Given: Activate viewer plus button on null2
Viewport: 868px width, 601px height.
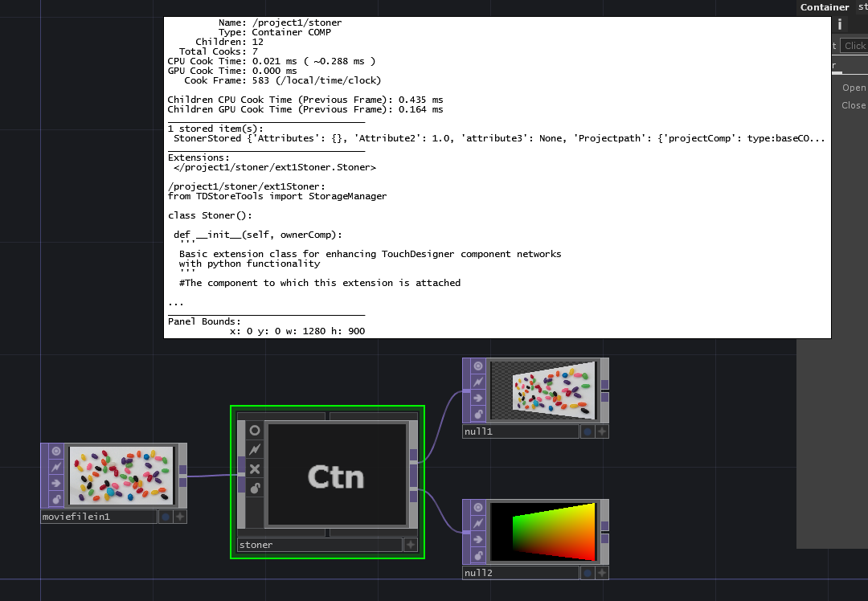Looking at the screenshot, I should (x=602, y=574).
